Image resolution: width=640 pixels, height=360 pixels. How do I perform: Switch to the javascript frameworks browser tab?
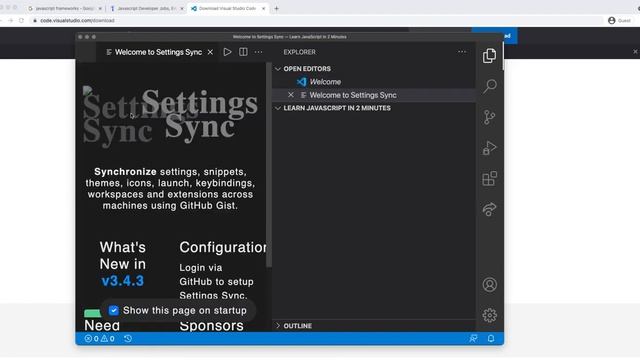tap(64, 8)
